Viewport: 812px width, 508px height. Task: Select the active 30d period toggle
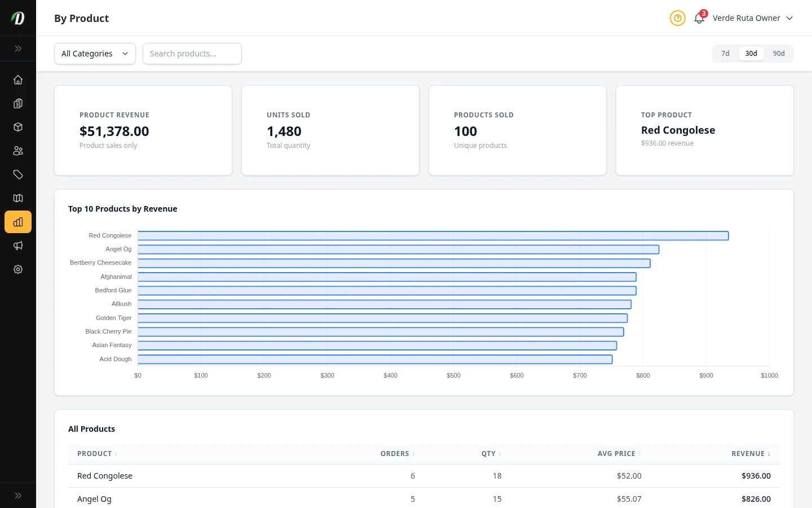pos(751,54)
